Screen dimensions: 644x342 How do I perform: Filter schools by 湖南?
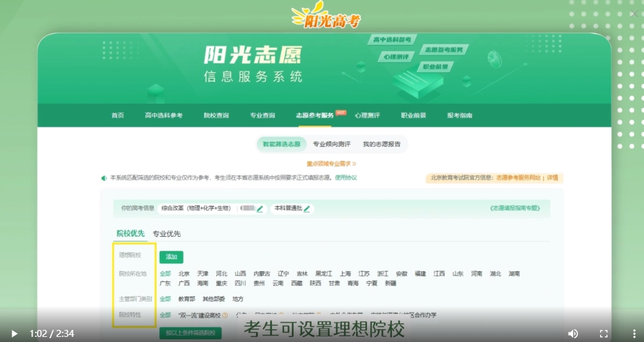[514, 274]
